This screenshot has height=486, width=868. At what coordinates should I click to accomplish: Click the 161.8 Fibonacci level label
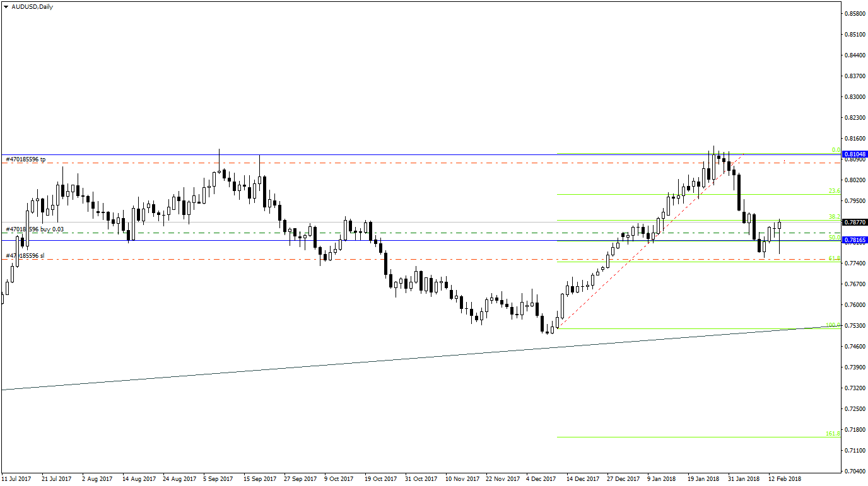click(833, 434)
